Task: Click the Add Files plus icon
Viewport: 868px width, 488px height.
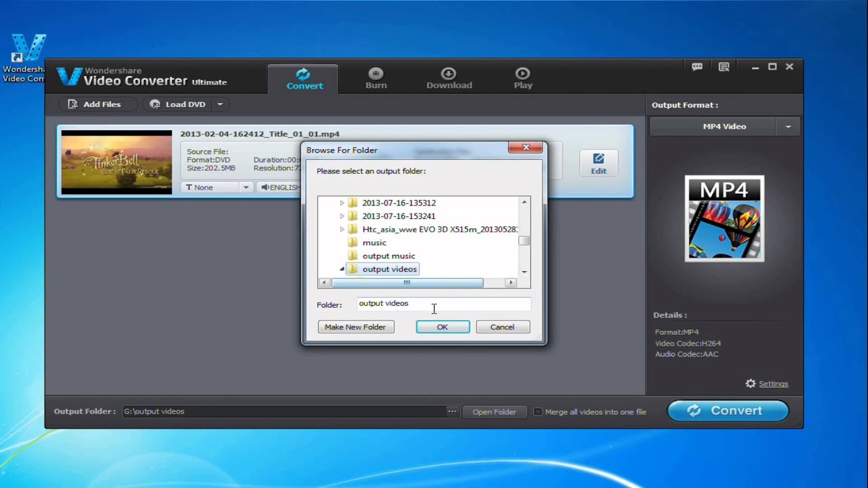Action: [73, 104]
